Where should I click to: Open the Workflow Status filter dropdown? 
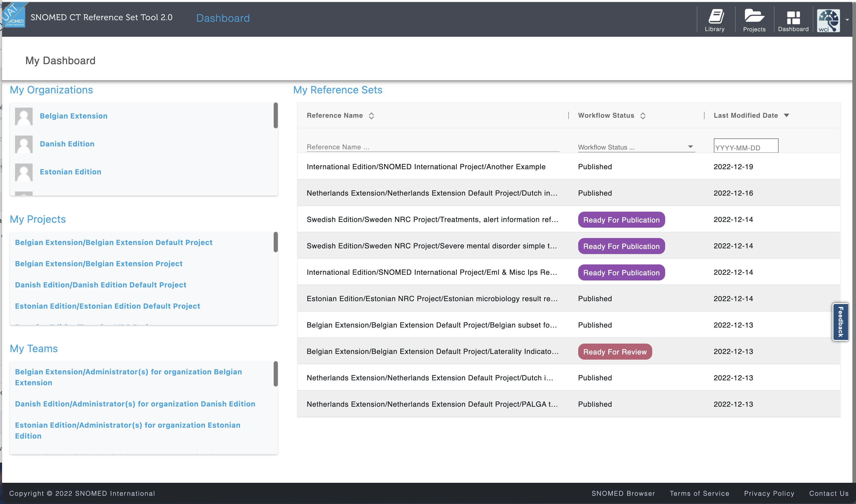click(x=636, y=147)
